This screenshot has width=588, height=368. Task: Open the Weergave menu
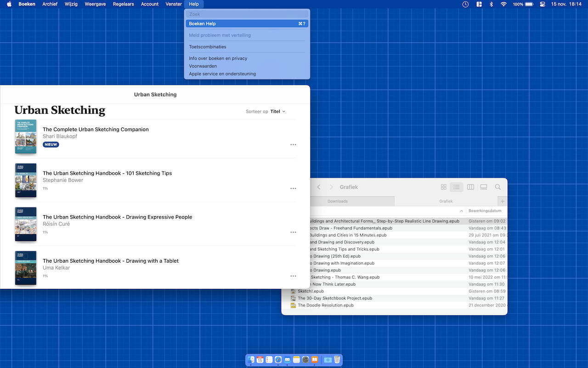[x=96, y=4]
